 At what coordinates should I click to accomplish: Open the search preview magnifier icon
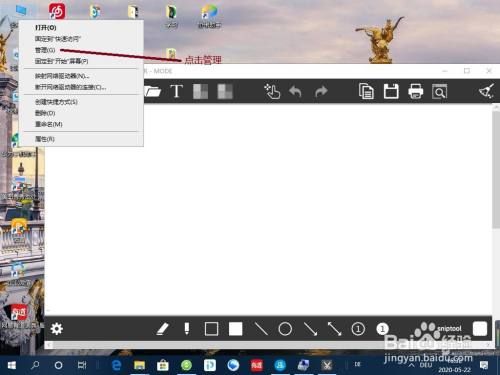[x=439, y=91]
